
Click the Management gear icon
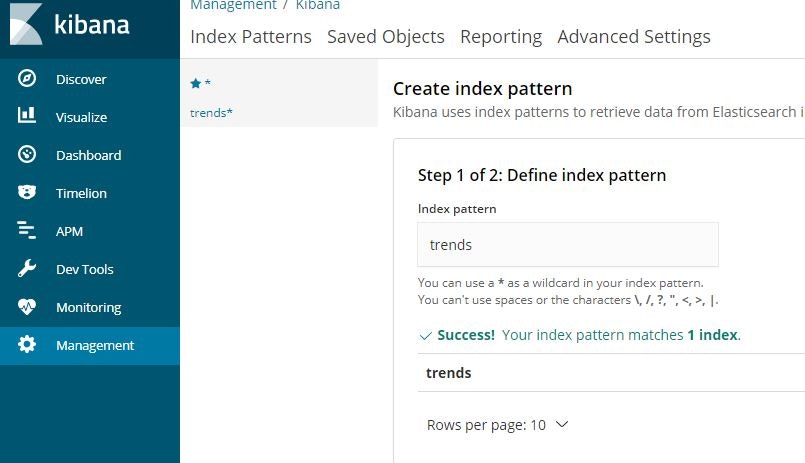tap(27, 344)
